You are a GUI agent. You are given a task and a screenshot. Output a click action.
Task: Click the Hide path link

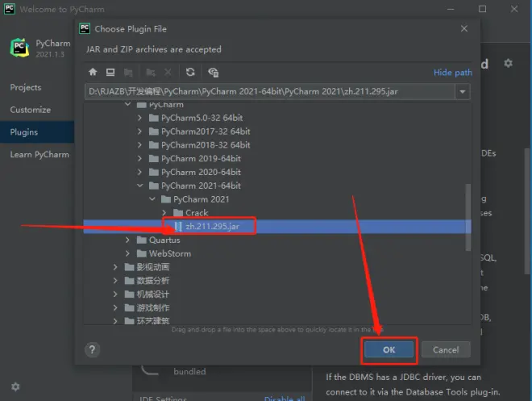point(453,73)
